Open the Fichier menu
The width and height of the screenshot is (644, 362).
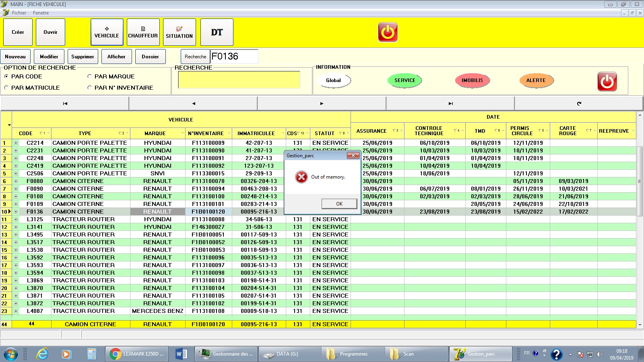pos(19,13)
